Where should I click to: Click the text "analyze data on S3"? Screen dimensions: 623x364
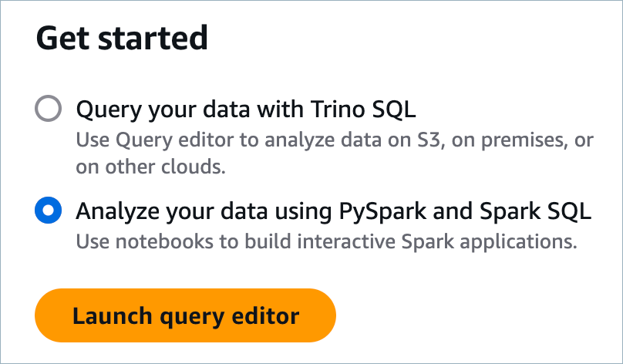(x=363, y=140)
